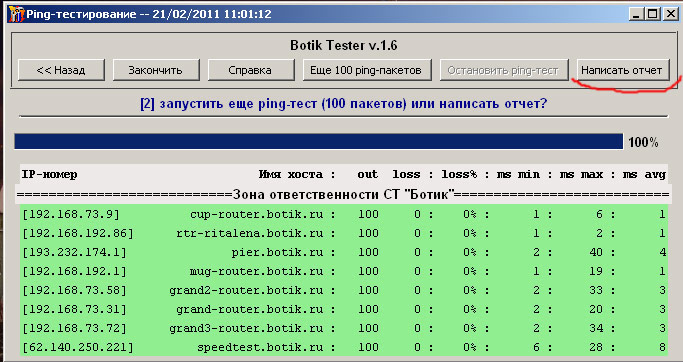Click ms min value 6 for speedtest.botik.ru
Image resolution: width=683 pixels, height=362 pixels.
pos(536,347)
